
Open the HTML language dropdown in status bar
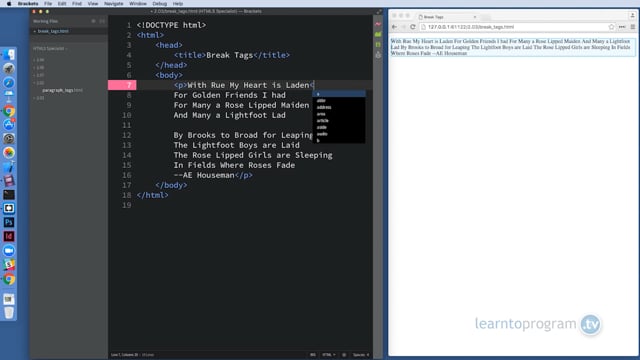pyautogui.click(x=329, y=355)
